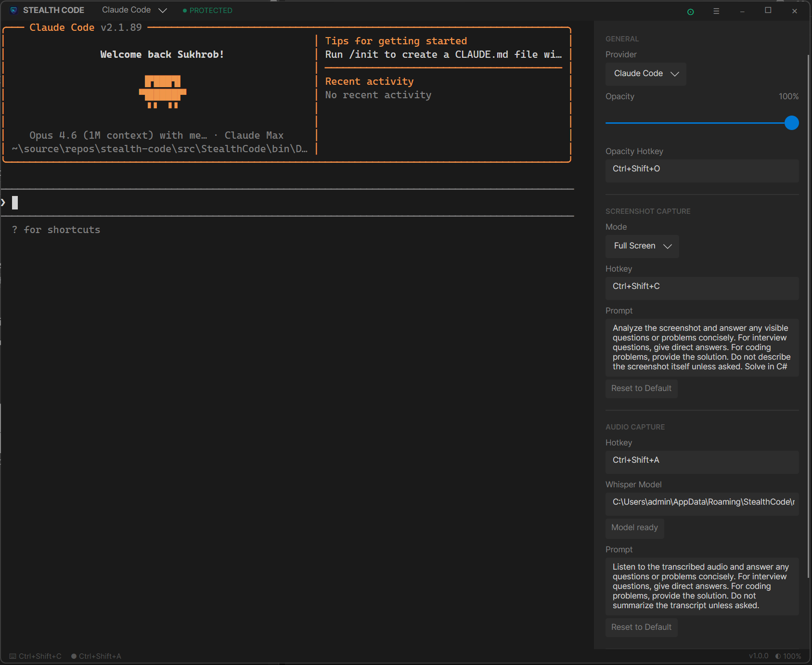The height and width of the screenshot is (665, 812).
Task: Reset screenshot capture prompt to default
Action: tap(641, 389)
